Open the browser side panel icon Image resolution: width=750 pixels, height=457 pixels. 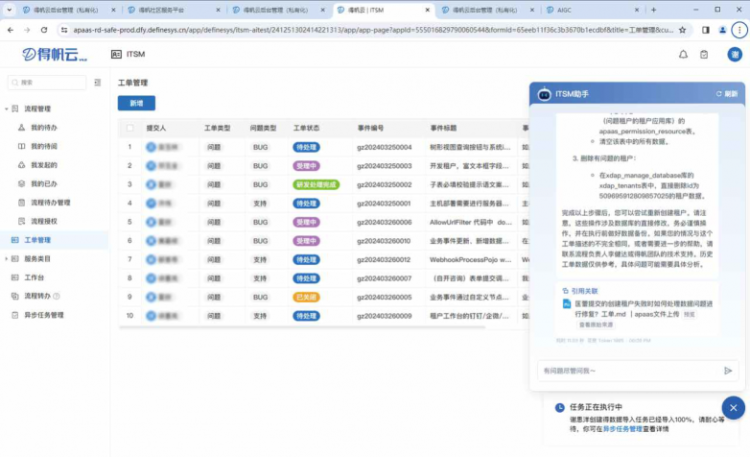(x=705, y=30)
